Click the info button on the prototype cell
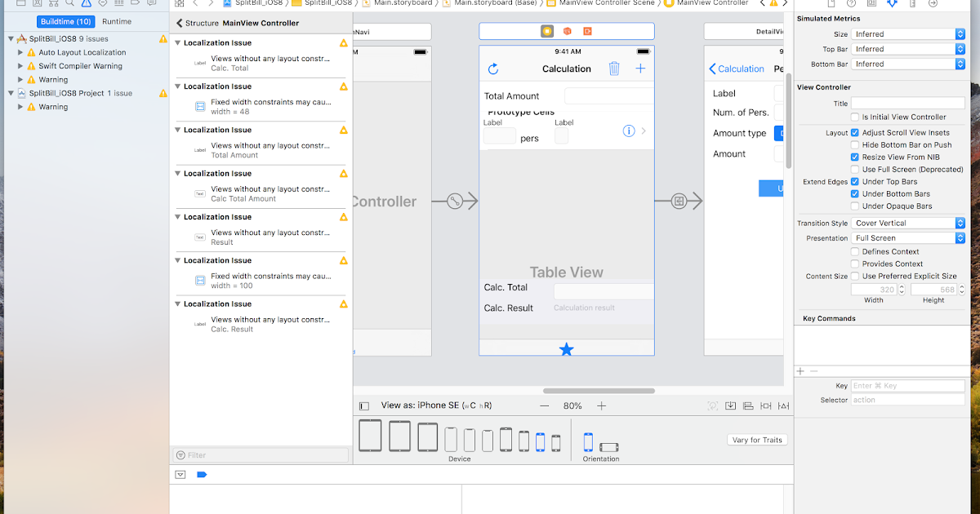Viewport: 980px width, 514px height. click(x=628, y=131)
